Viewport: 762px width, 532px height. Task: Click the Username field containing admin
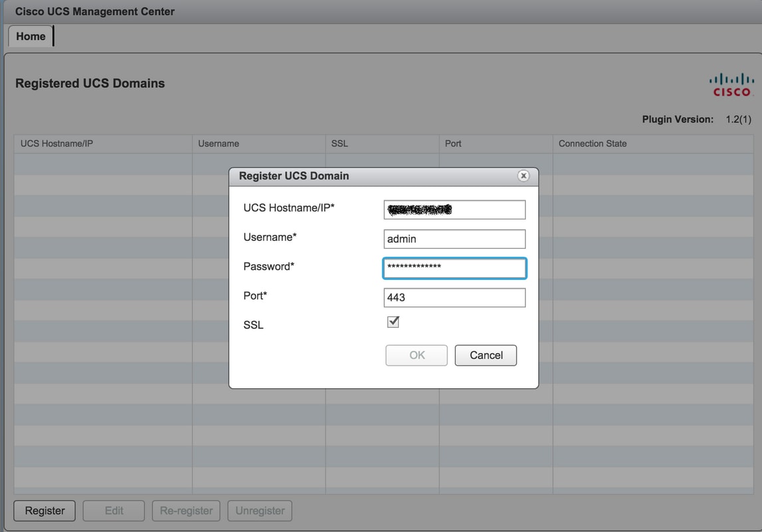tap(454, 239)
